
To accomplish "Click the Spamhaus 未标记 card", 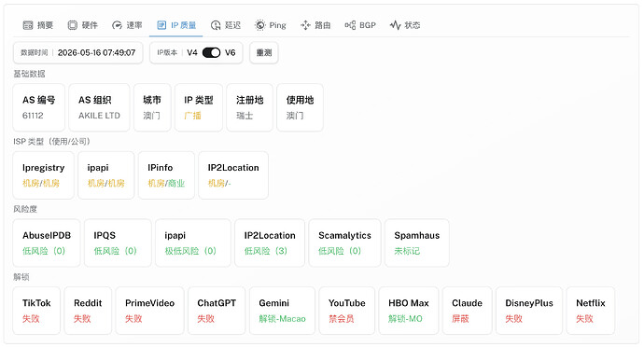I will click(417, 243).
